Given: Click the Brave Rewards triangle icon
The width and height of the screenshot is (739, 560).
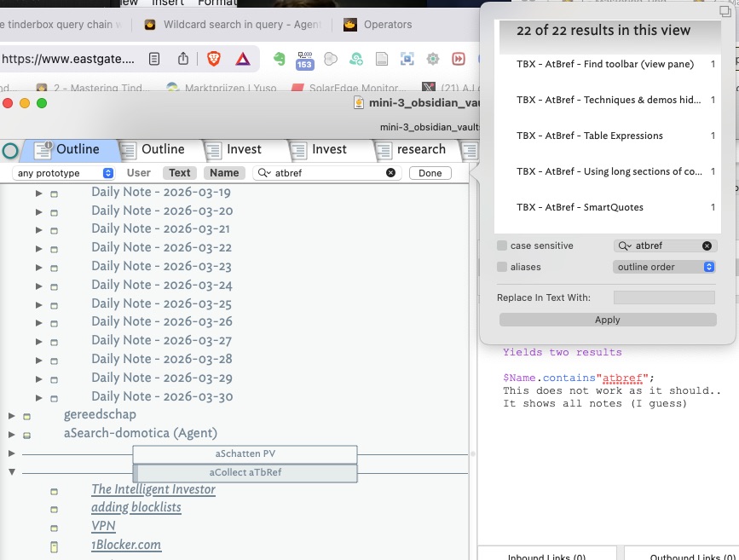Looking at the screenshot, I should [x=242, y=59].
